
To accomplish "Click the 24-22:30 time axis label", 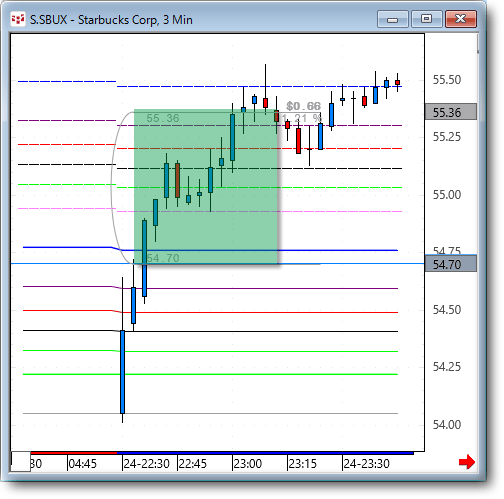I will tap(146, 463).
